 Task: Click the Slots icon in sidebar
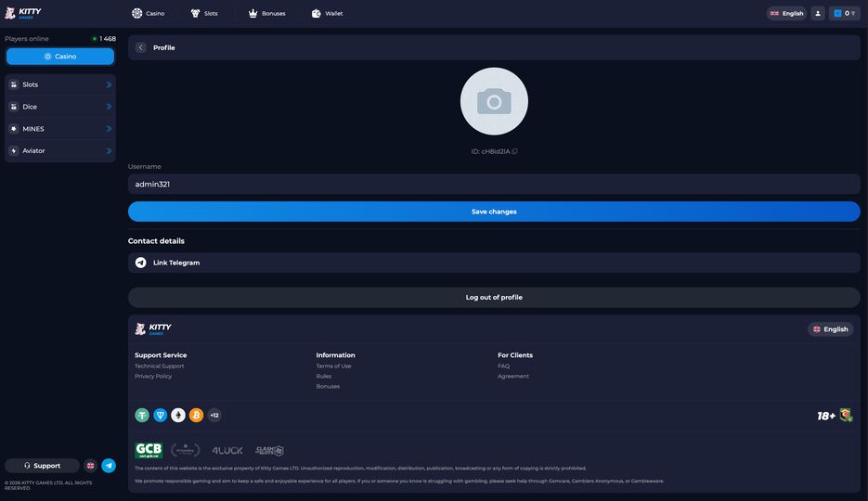click(14, 84)
